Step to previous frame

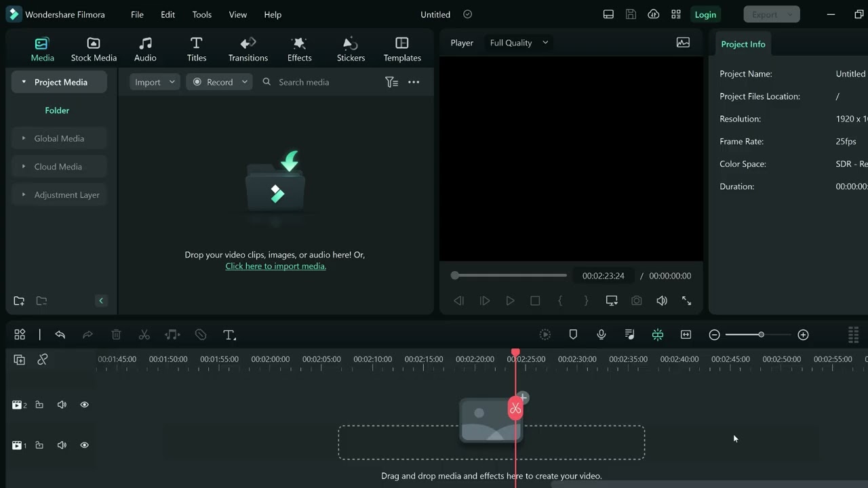tap(458, 301)
